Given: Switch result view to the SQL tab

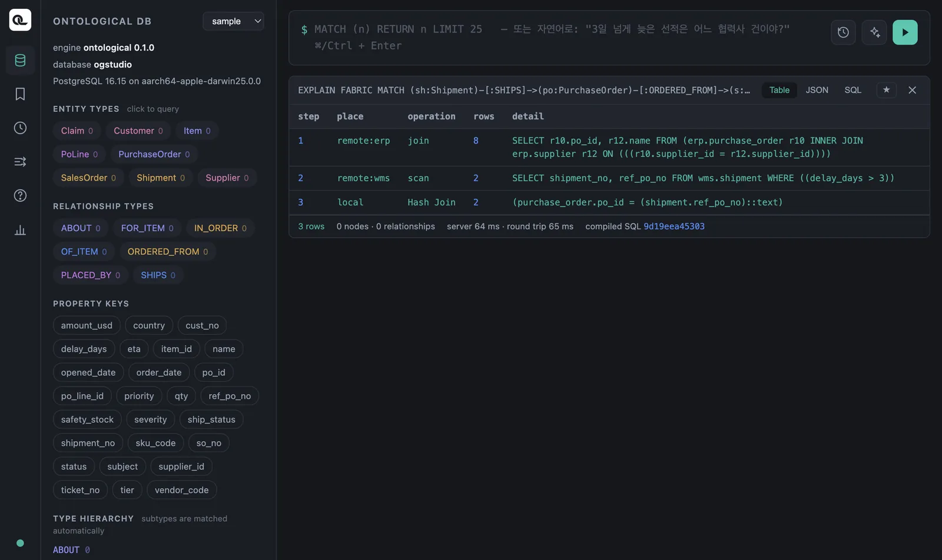Looking at the screenshot, I should pyautogui.click(x=853, y=90).
